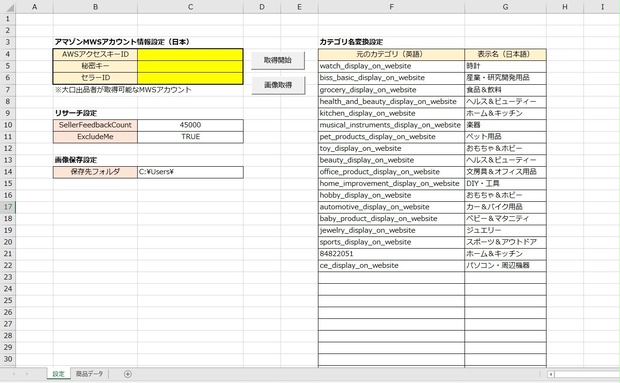
Task: Click the AWSアクセスキーID label cell
Action: [x=95, y=55]
